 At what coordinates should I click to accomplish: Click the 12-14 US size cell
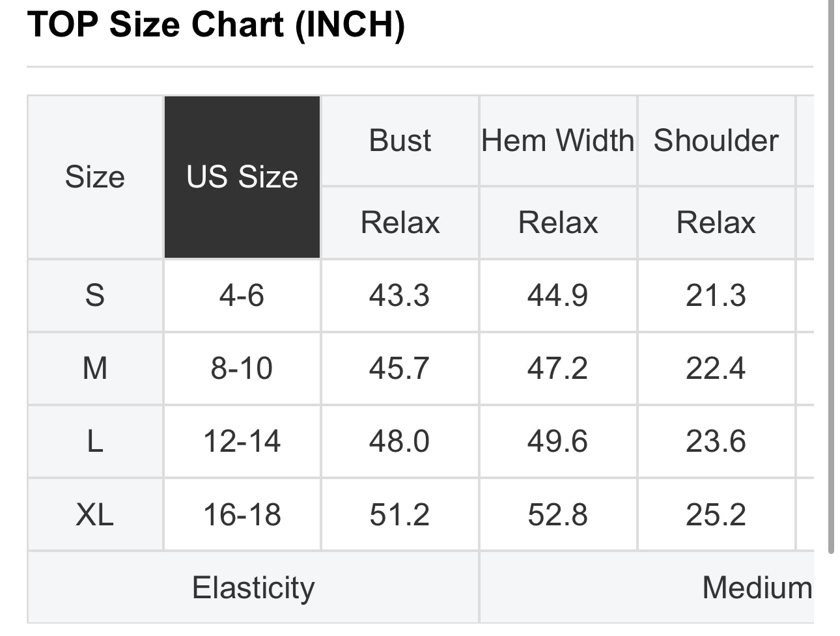[242, 441]
